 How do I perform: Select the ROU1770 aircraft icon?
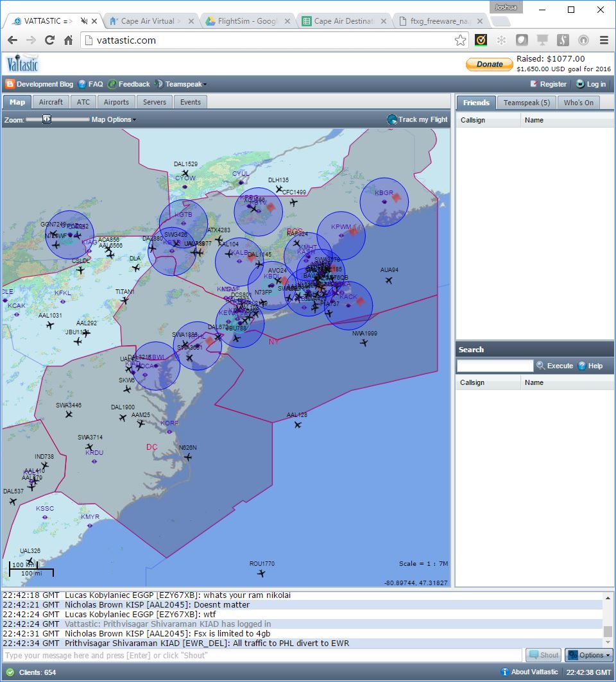tap(261, 574)
